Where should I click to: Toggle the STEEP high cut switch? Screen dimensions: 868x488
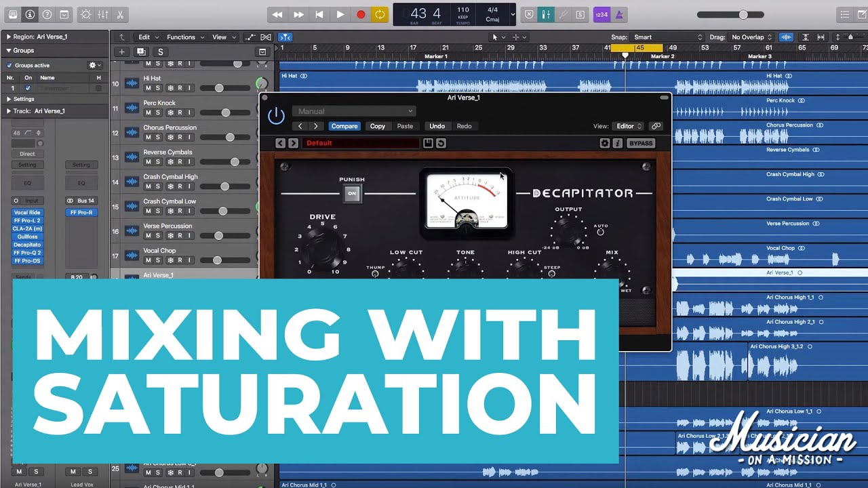(x=551, y=274)
